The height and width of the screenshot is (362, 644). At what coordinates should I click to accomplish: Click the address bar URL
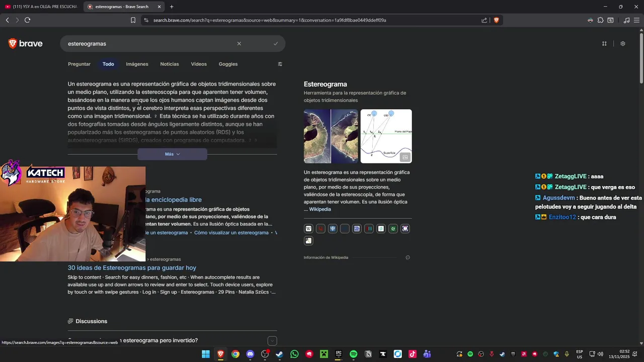coord(270,20)
